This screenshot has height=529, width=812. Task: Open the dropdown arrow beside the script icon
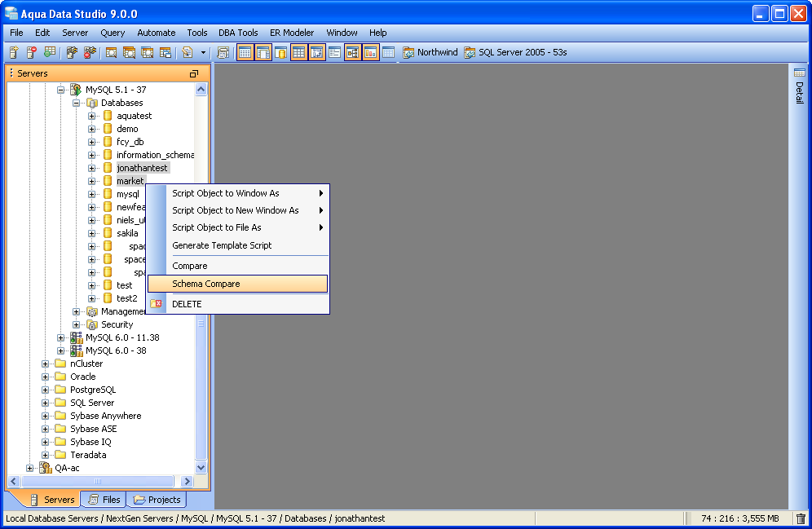[203, 53]
